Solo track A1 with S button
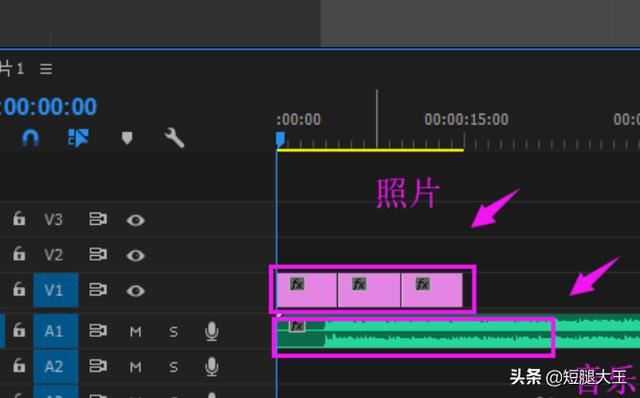The image size is (640, 398). click(173, 332)
